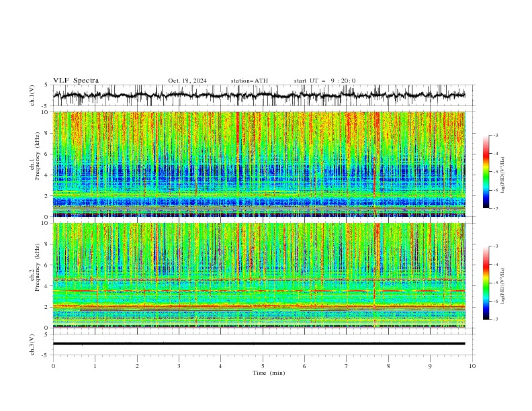Select the log(PSD) label beside ch.2 color bar
Viewport: 532px width, 411px height.
[502, 286]
